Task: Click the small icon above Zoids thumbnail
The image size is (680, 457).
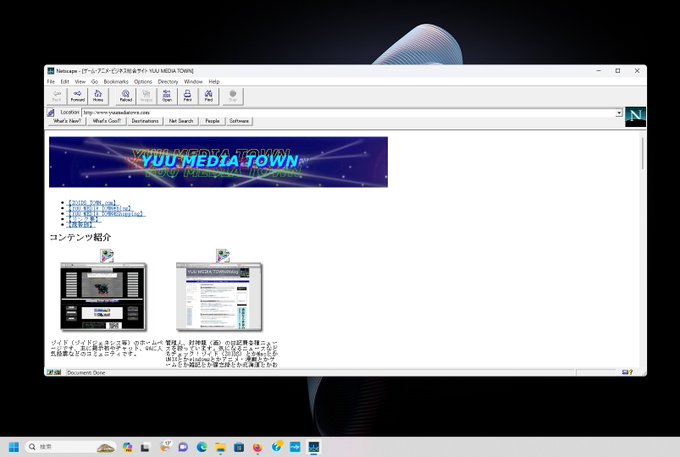Action: pyautogui.click(x=107, y=255)
